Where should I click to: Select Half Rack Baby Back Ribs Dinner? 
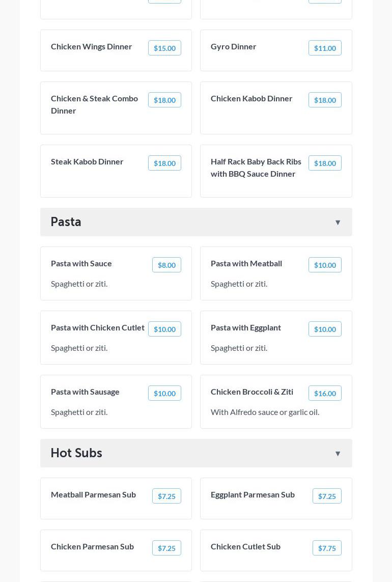[256, 168]
